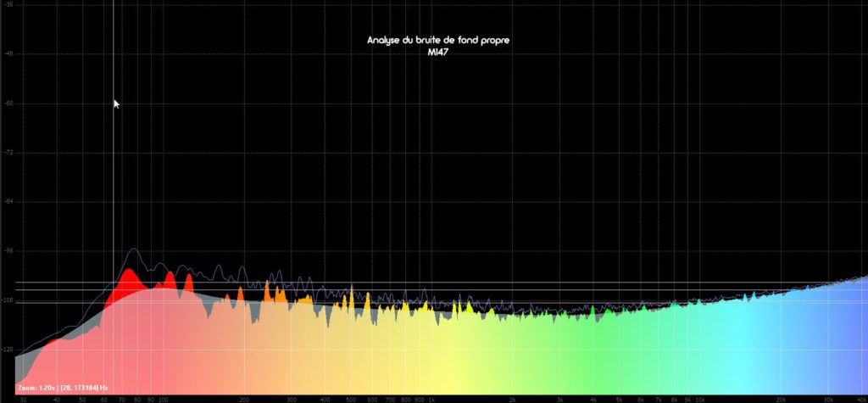Image resolution: width=868 pixels, height=403 pixels.
Task: Click the 10k frequency axis label
Action: (700, 398)
